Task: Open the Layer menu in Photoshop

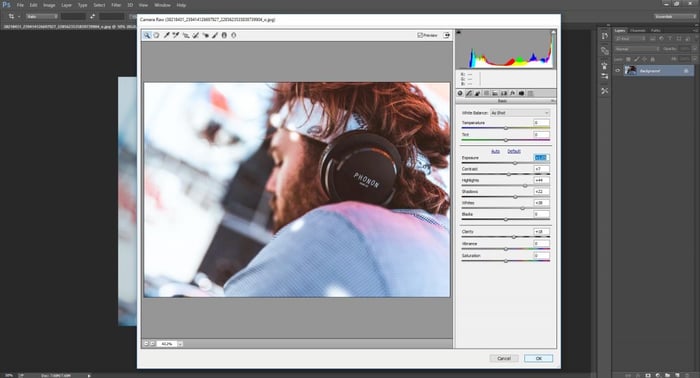Action: 67,5
